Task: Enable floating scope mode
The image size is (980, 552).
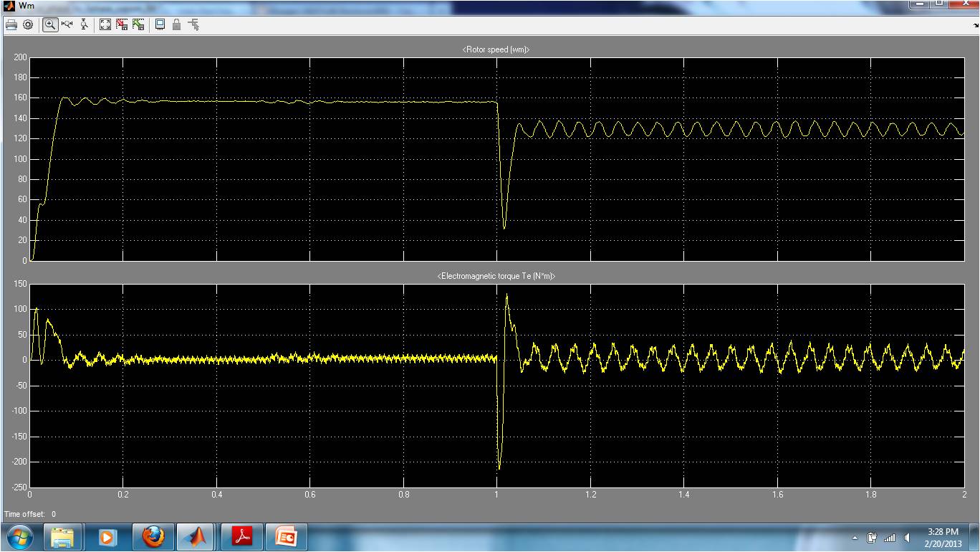Action: (159, 24)
